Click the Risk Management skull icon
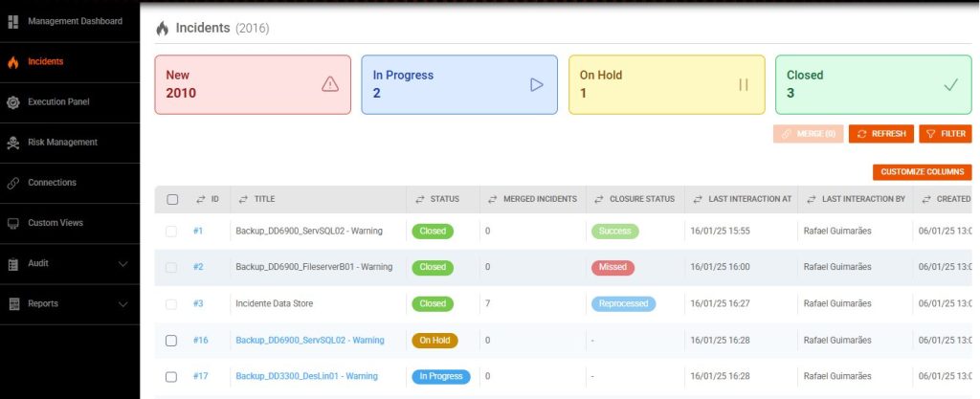The image size is (980, 399). pyautogui.click(x=13, y=143)
